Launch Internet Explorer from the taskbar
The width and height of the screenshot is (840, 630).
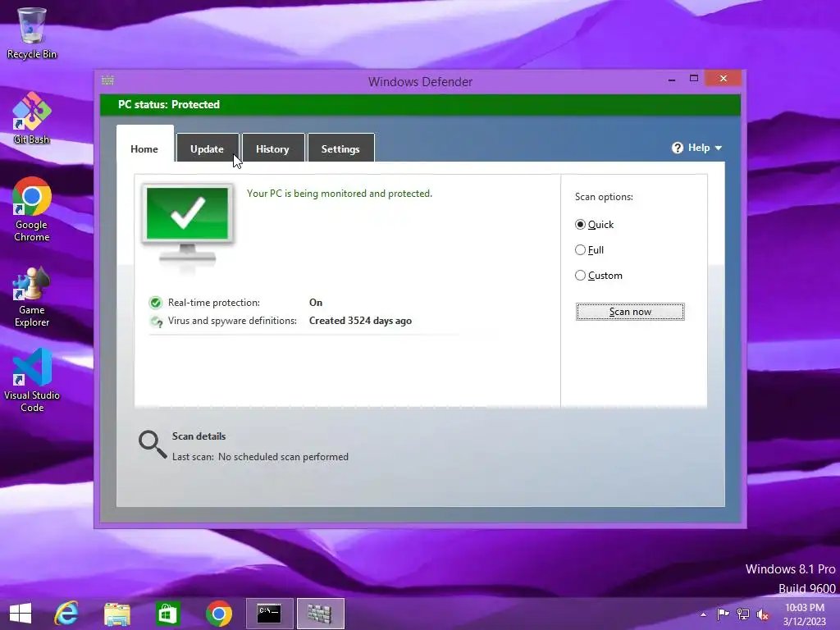tap(66, 614)
